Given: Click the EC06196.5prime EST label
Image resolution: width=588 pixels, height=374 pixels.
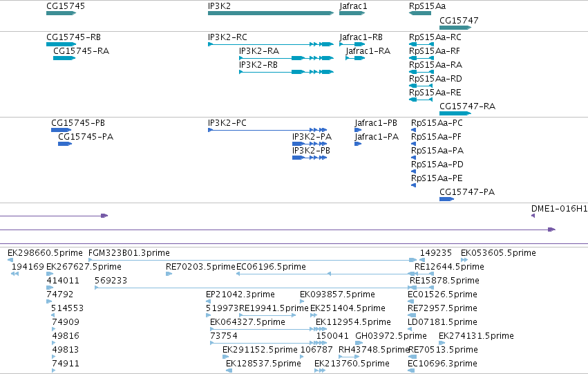Looking at the screenshot, I should (x=271, y=267).
